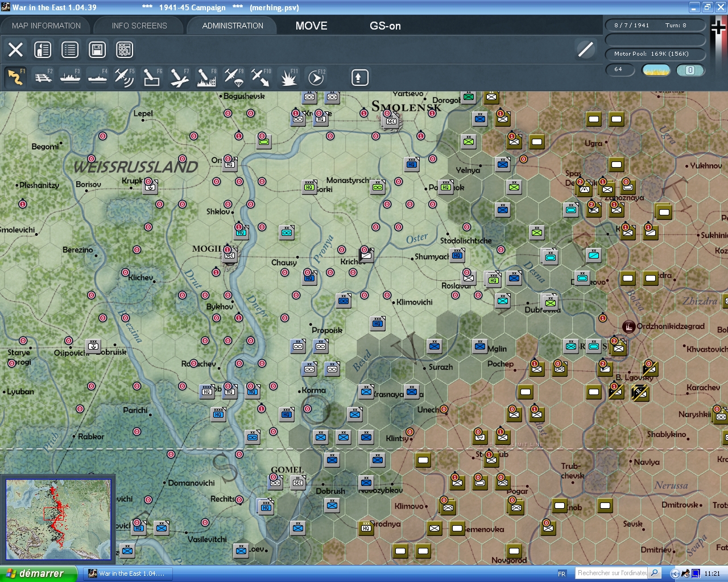Switch to the MAP INFORMATION tab
The width and height of the screenshot is (728, 582).
click(x=46, y=26)
